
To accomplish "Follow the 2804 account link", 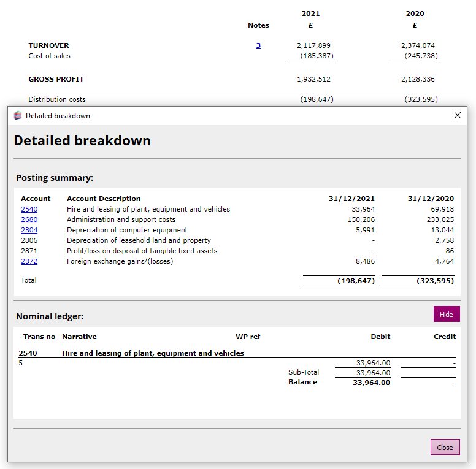I will [29, 230].
